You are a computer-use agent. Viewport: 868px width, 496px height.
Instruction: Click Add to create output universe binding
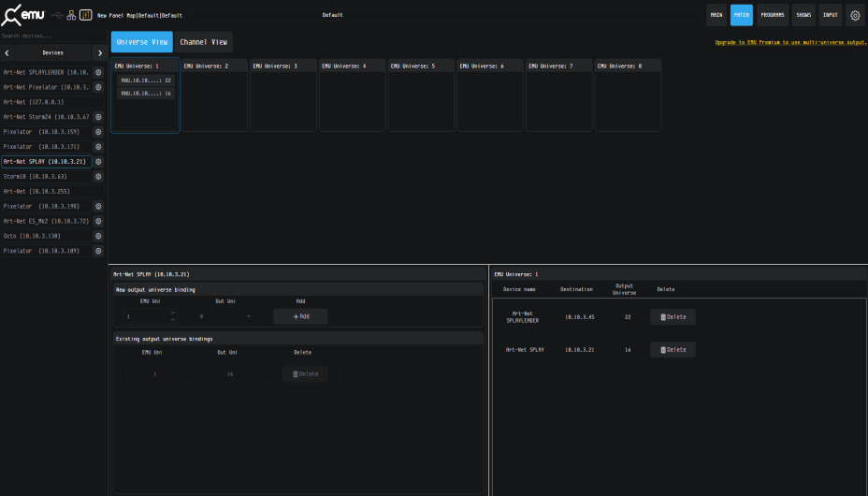[x=300, y=316]
